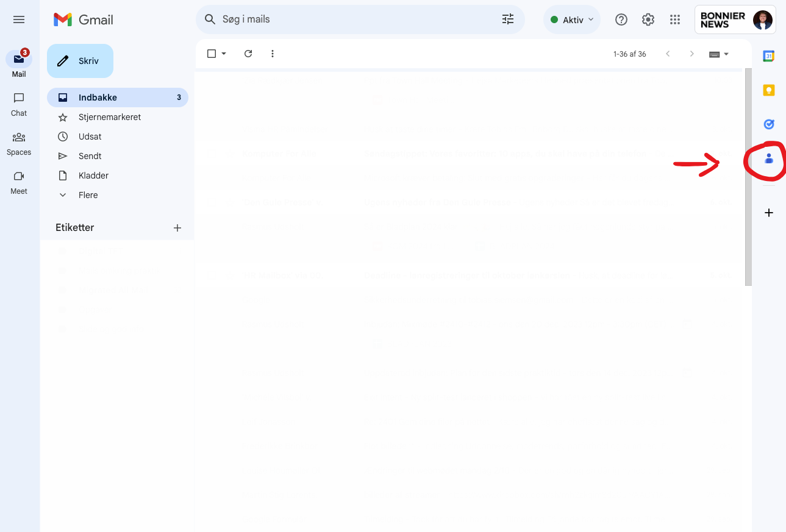
Task: Open the Contacts side panel
Action: 768,160
